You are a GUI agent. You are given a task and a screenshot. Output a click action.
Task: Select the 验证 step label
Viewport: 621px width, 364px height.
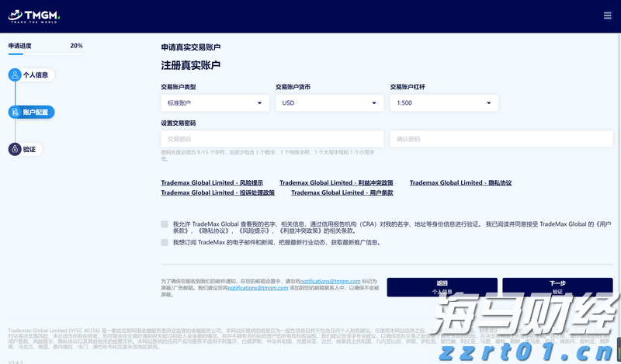click(x=29, y=149)
